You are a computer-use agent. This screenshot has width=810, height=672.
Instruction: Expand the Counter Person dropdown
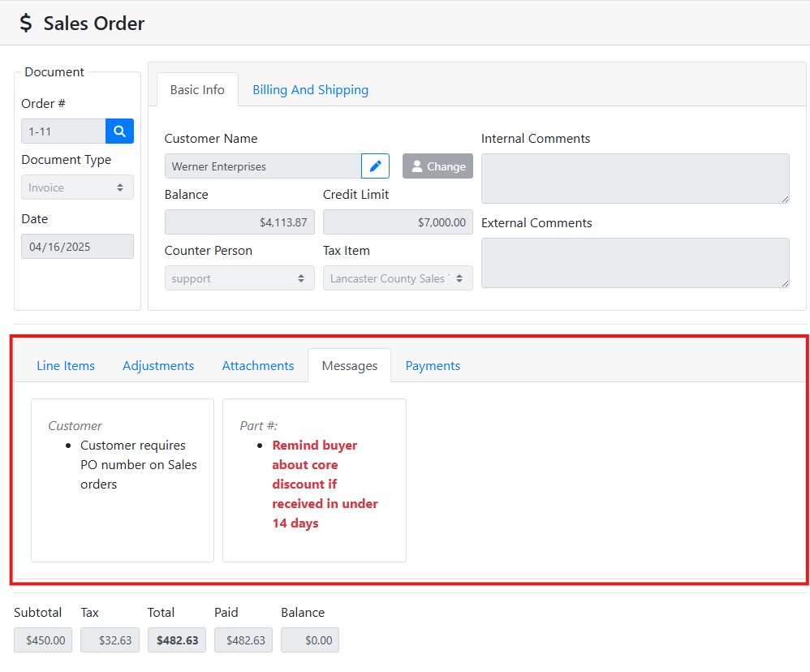click(x=239, y=278)
